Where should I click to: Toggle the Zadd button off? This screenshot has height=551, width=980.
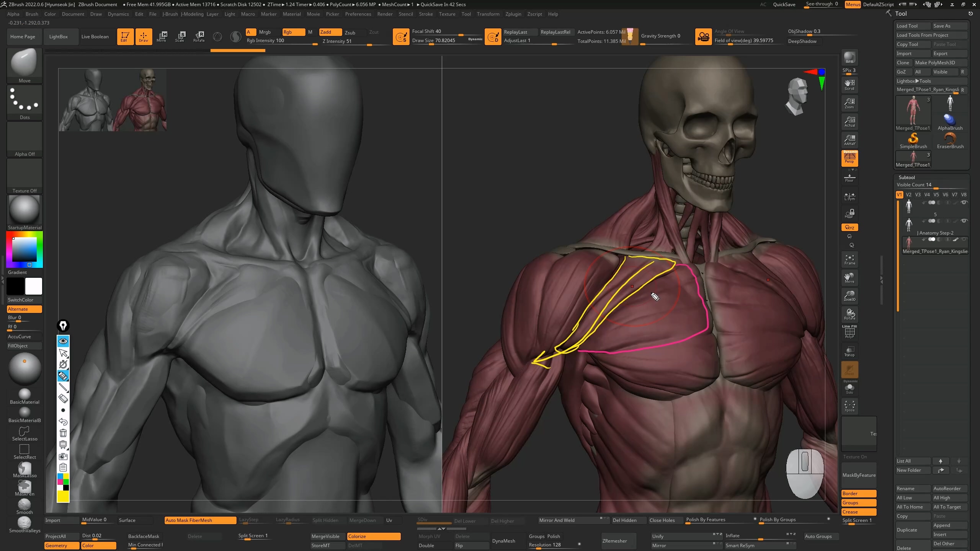tap(330, 32)
